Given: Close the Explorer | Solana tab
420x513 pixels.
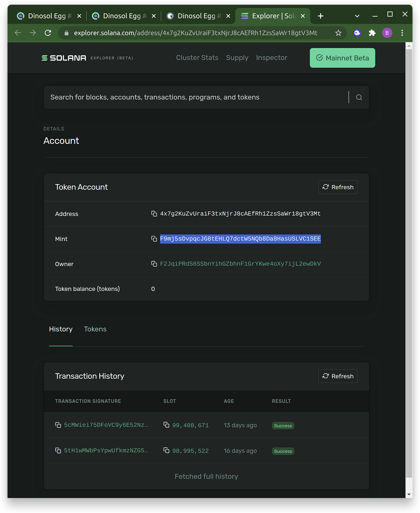Looking at the screenshot, I should pos(303,16).
